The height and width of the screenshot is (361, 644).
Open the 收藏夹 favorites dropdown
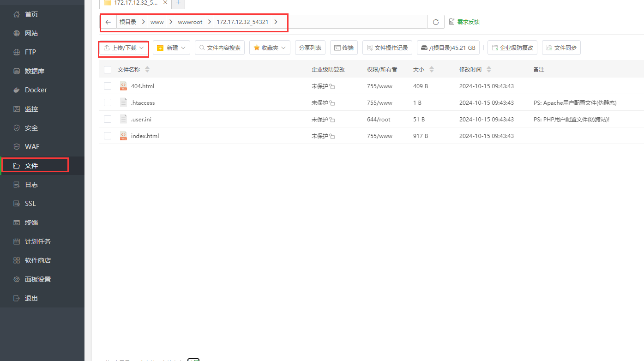pyautogui.click(x=270, y=48)
